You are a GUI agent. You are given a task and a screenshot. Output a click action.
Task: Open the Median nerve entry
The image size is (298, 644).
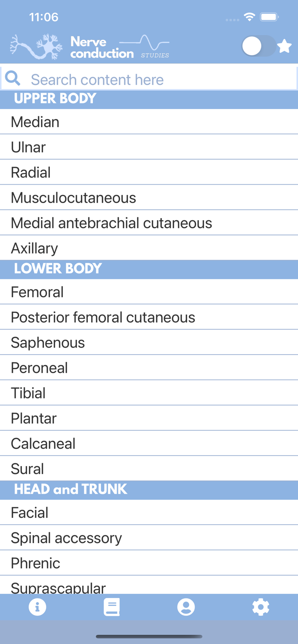(x=149, y=122)
